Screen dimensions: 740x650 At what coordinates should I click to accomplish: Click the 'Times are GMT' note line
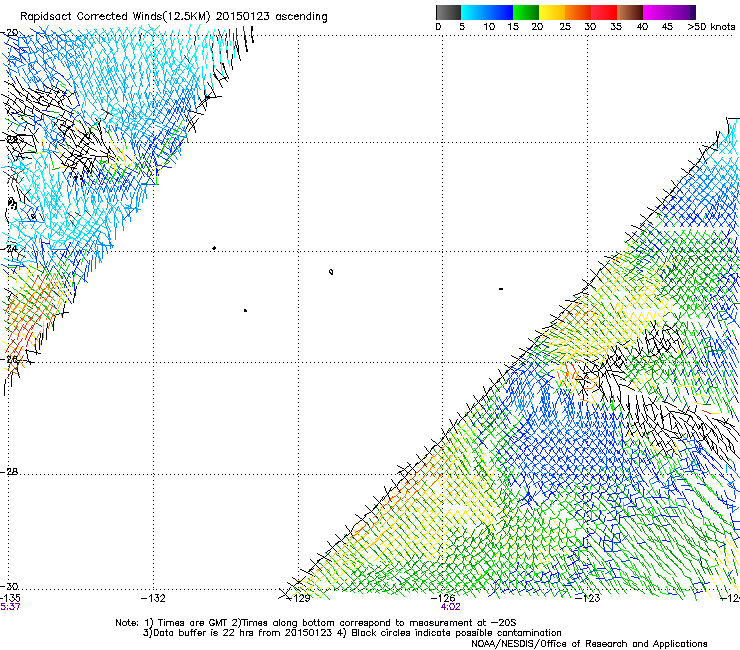point(316,623)
